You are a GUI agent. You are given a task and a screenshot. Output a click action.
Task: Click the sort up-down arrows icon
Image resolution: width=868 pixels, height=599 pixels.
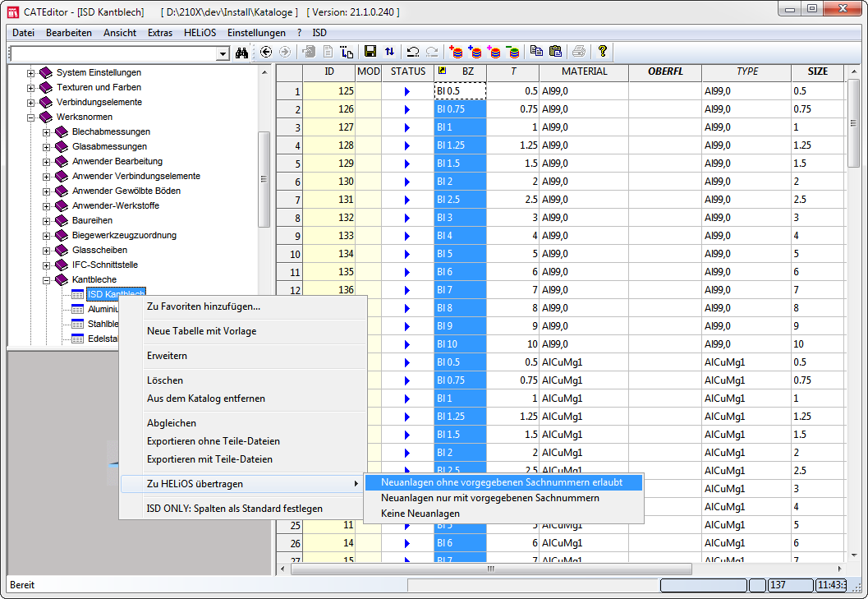(x=389, y=52)
